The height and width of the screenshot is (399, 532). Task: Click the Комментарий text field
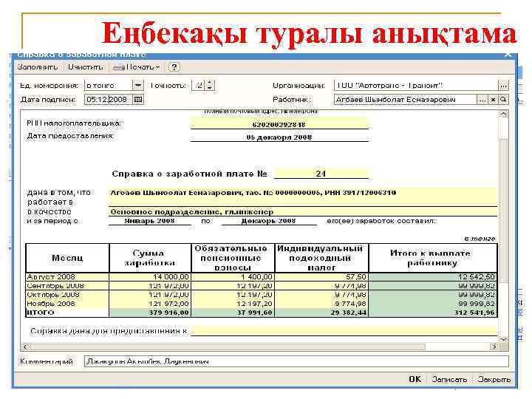click(x=296, y=361)
